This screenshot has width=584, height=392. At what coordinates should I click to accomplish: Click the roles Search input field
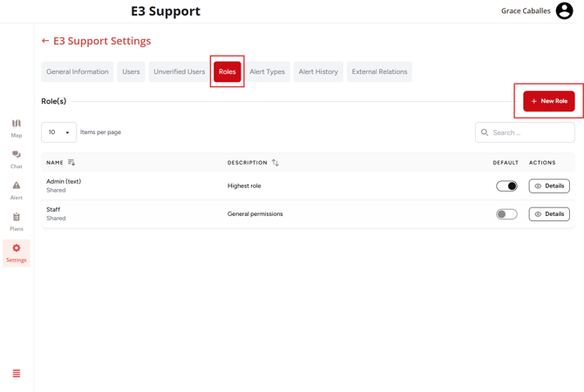click(x=530, y=132)
